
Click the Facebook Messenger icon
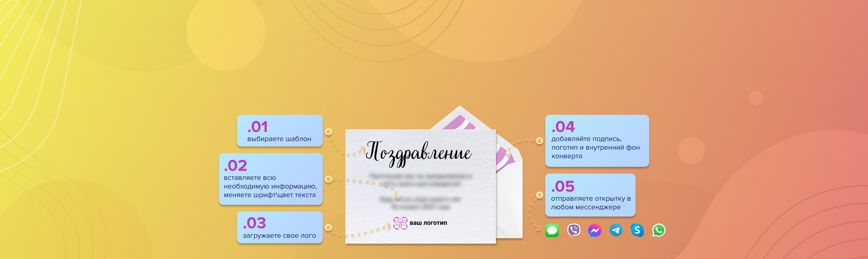(x=595, y=231)
